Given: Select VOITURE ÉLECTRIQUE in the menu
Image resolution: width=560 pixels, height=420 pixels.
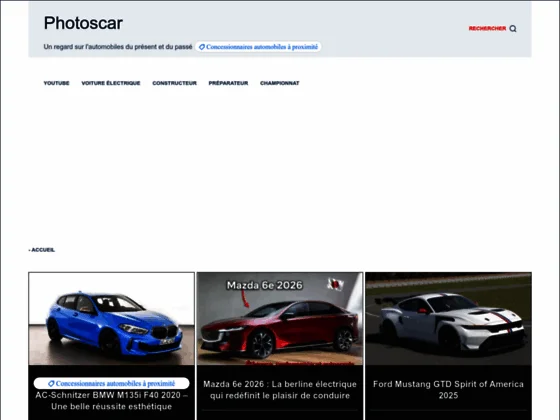Looking at the screenshot, I should (x=111, y=83).
